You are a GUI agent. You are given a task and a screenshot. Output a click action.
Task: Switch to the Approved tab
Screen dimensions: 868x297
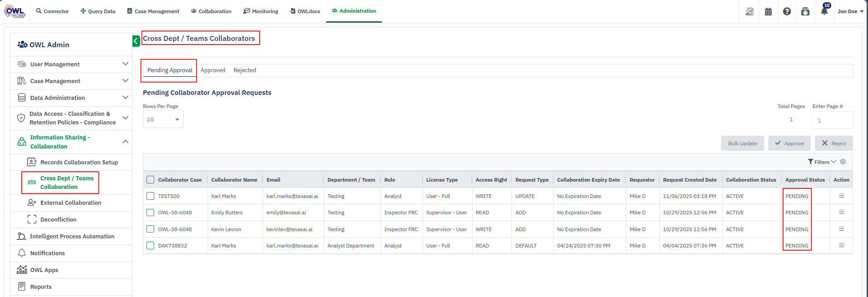point(213,70)
